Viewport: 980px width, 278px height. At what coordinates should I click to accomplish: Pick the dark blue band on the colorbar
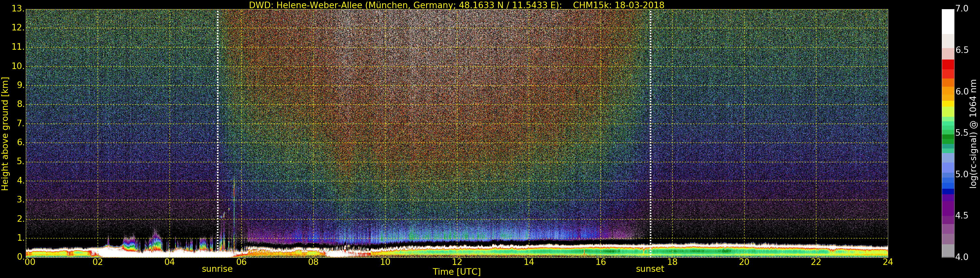(948, 192)
